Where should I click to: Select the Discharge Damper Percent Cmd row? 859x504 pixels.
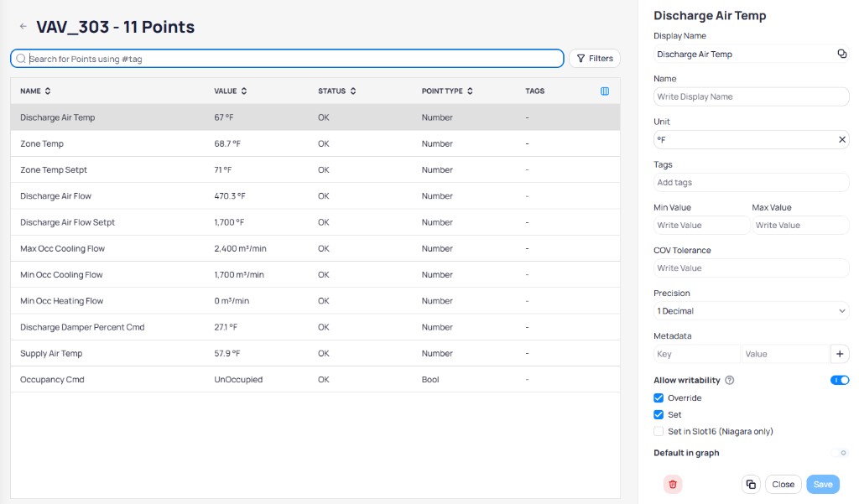(315, 327)
